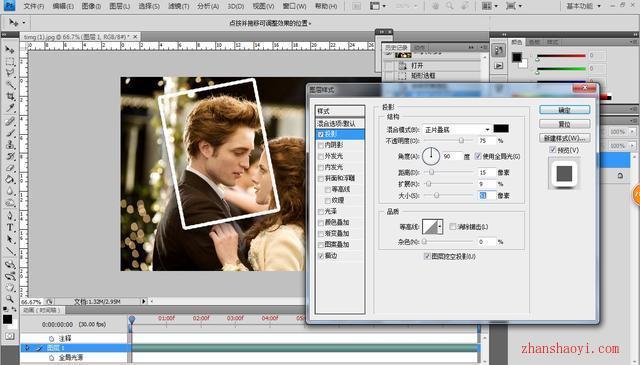Viewport: 640px width, 365px height.
Task: Select the Eyedropper tool
Action: point(10,108)
